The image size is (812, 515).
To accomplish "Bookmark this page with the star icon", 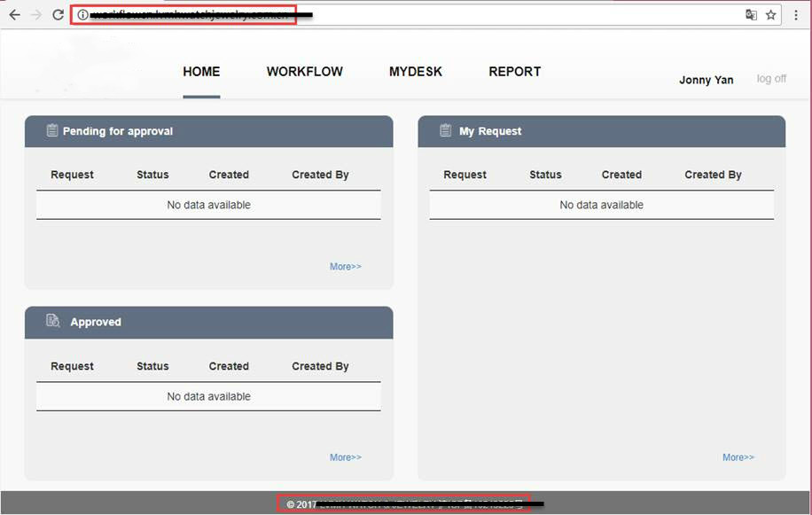I will click(772, 15).
